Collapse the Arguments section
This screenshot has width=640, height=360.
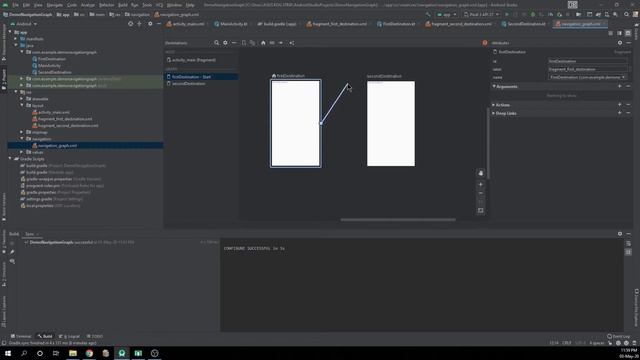click(494, 87)
